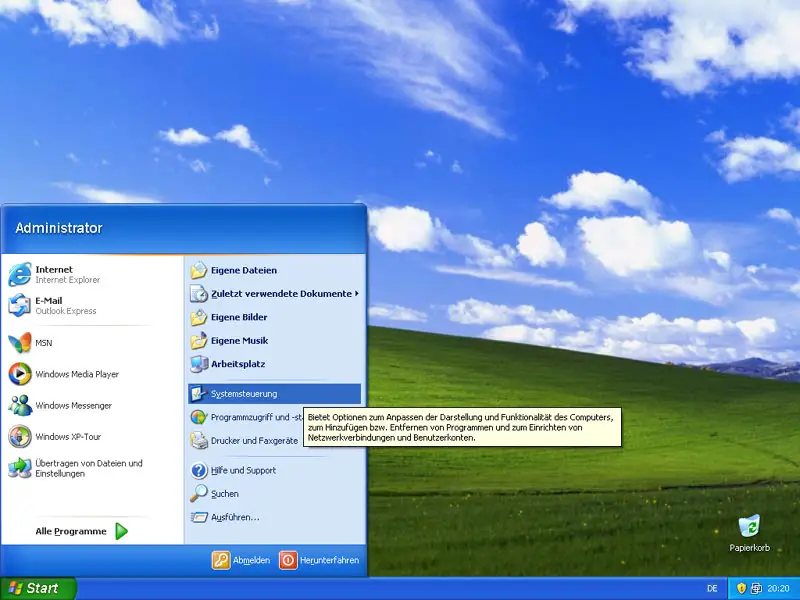The height and width of the screenshot is (600, 800).
Task: Launch Outlook Express E-Mail entry
Action: click(x=92, y=306)
